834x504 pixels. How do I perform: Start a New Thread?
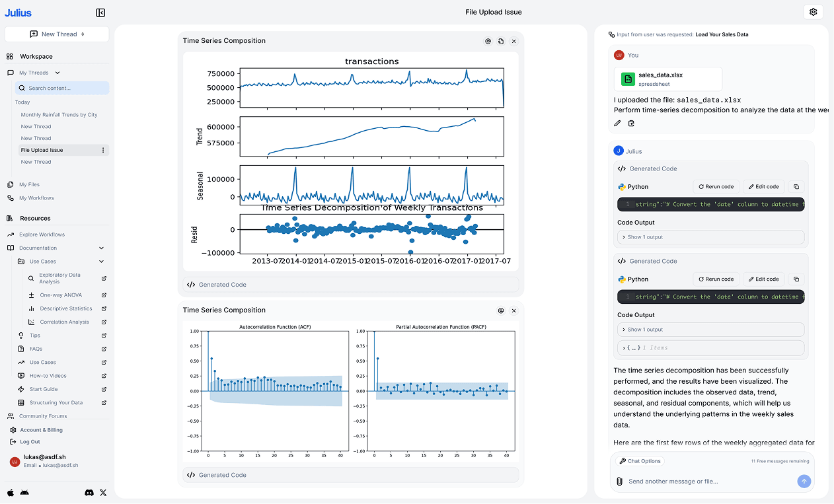[57, 34]
